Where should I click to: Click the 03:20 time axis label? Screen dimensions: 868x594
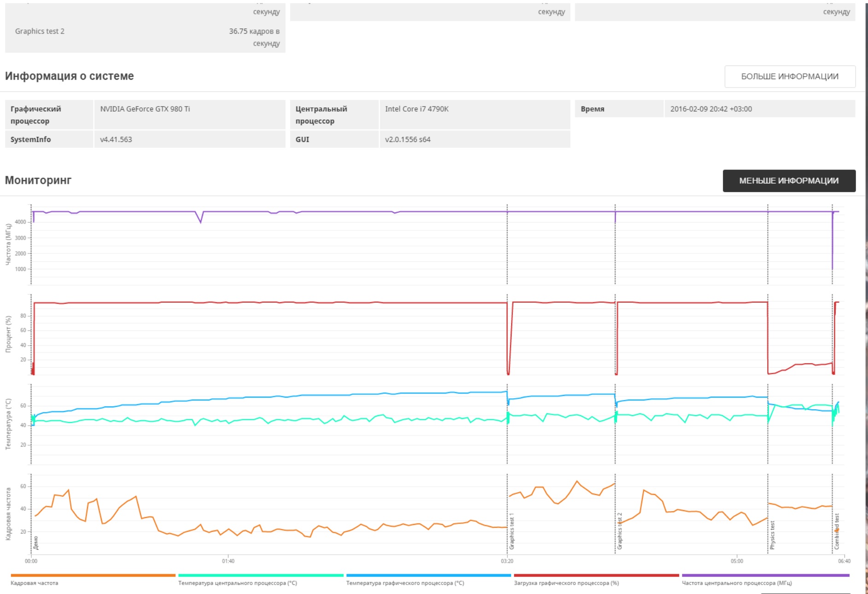pos(507,561)
